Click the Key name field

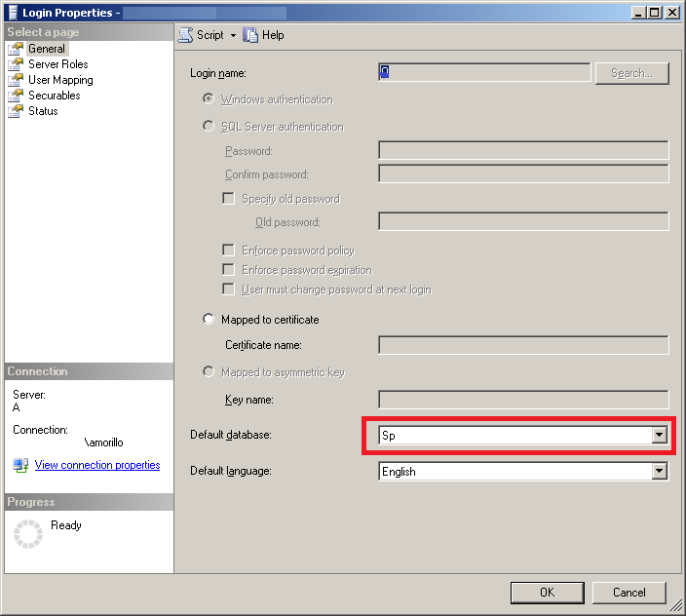[x=523, y=400]
